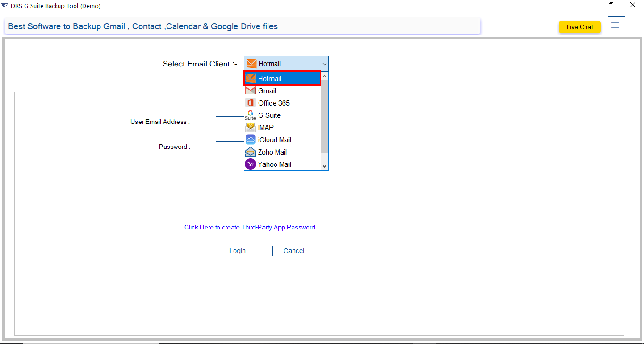Open the Live Chat button
Screen dimensions: 644x344
(x=579, y=27)
